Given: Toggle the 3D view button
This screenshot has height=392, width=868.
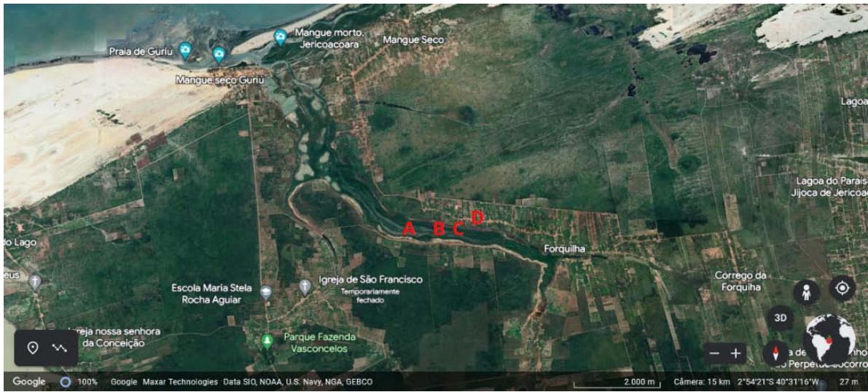Looking at the screenshot, I should [781, 318].
